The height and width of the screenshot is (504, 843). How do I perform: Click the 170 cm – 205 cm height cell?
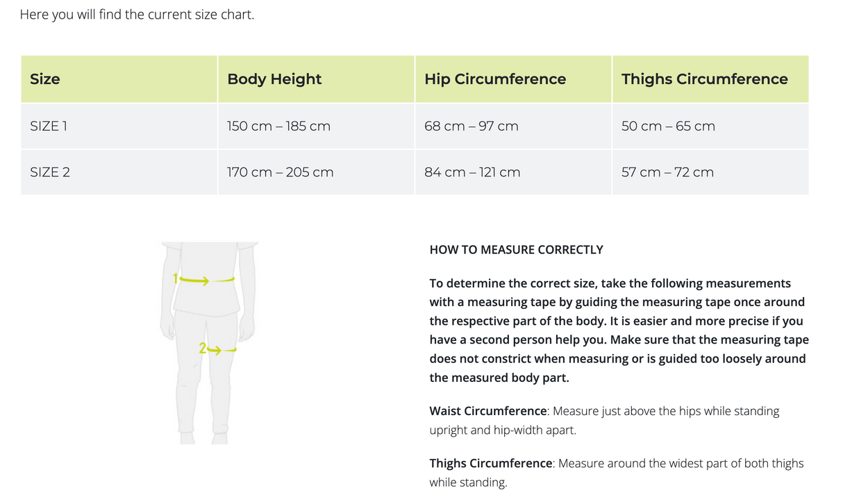280,172
